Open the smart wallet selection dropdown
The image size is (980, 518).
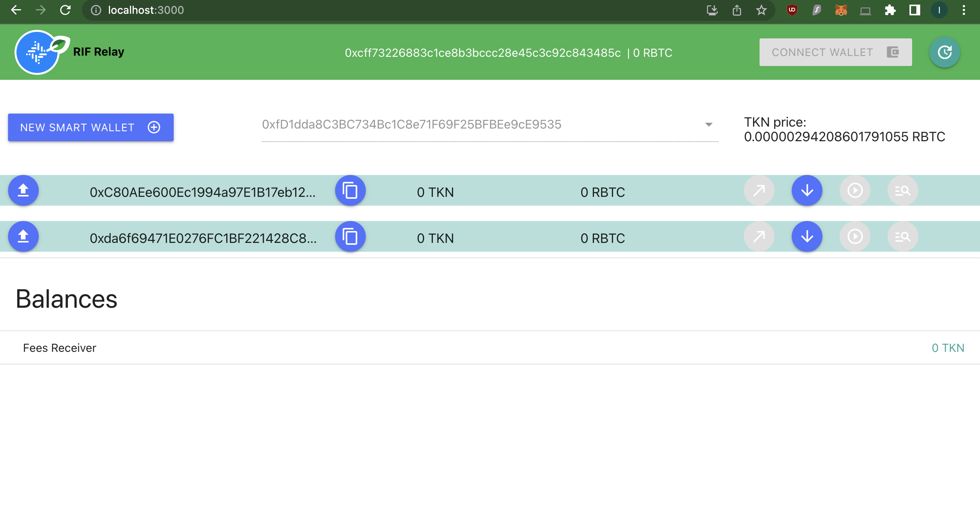487,124
